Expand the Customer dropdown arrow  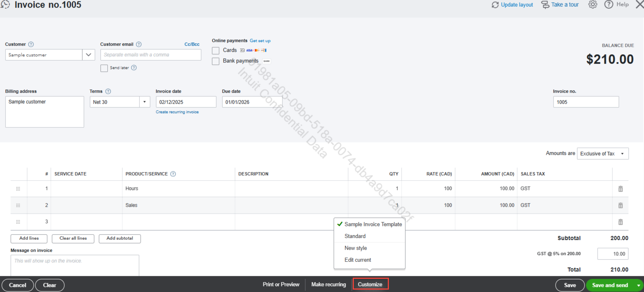(x=88, y=55)
